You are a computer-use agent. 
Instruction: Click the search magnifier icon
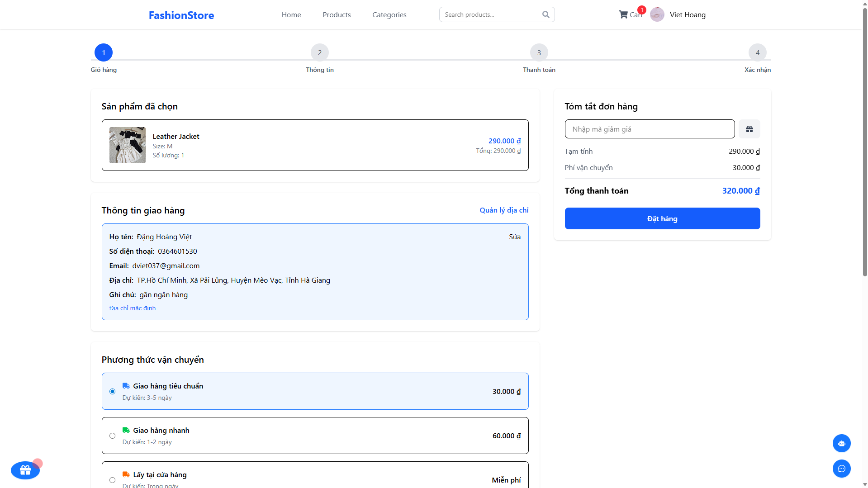[x=546, y=14]
